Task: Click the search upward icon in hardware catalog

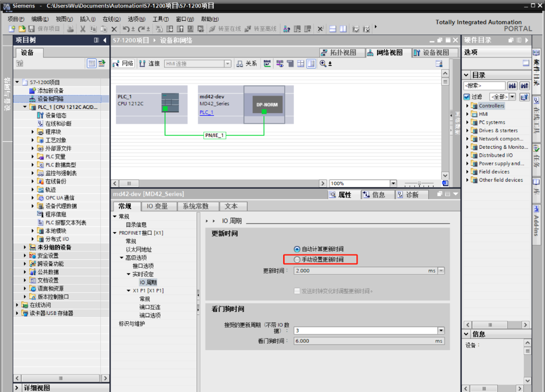Action: (524, 86)
